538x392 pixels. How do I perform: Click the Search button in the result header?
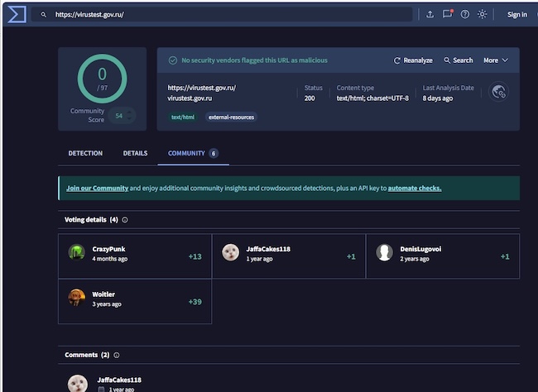pos(459,60)
